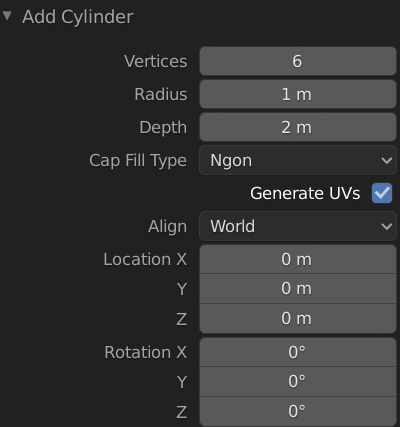The width and height of the screenshot is (400, 427).
Task: Click the Cap Fill Type label
Action: (x=138, y=161)
